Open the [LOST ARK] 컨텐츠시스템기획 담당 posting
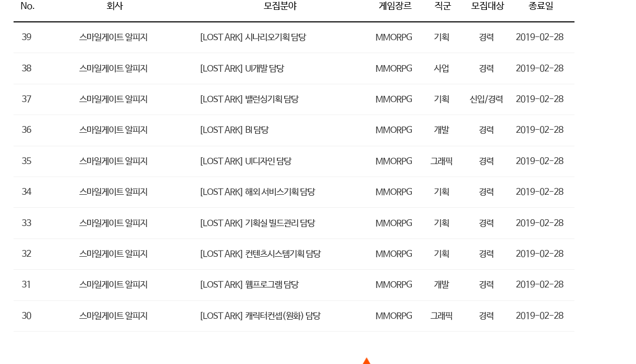 (260, 254)
